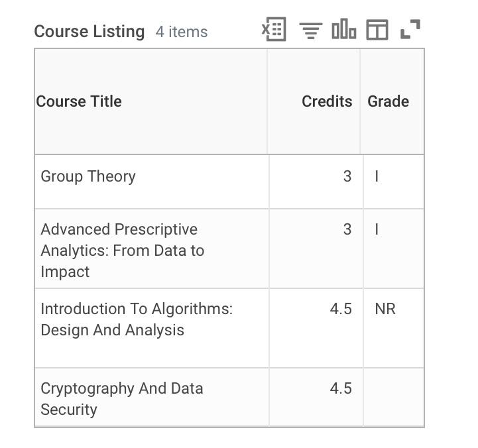Screen dimensions: 478x448
Task: Click the Export to Excel icon
Action: [274, 30]
